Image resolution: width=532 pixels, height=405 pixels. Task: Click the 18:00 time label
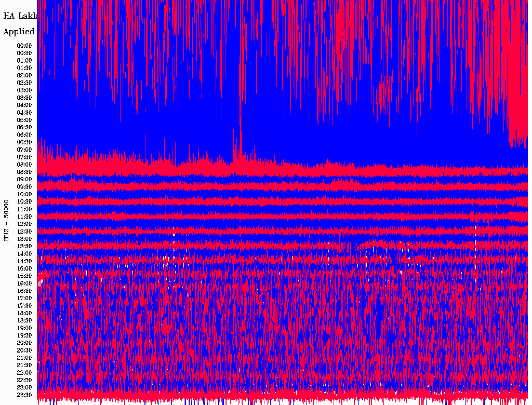point(24,313)
